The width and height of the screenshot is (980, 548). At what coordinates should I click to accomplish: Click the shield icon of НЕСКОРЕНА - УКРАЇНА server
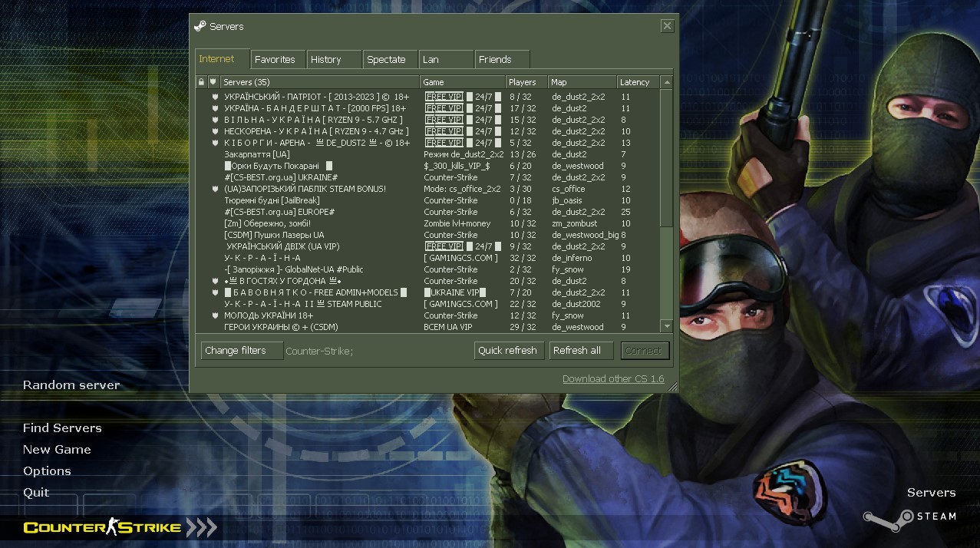tap(216, 131)
